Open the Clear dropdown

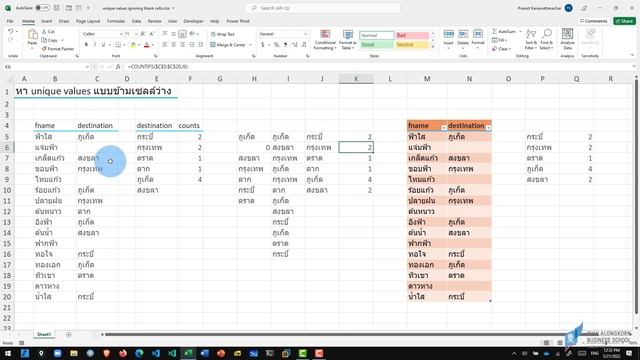[x=501, y=49]
